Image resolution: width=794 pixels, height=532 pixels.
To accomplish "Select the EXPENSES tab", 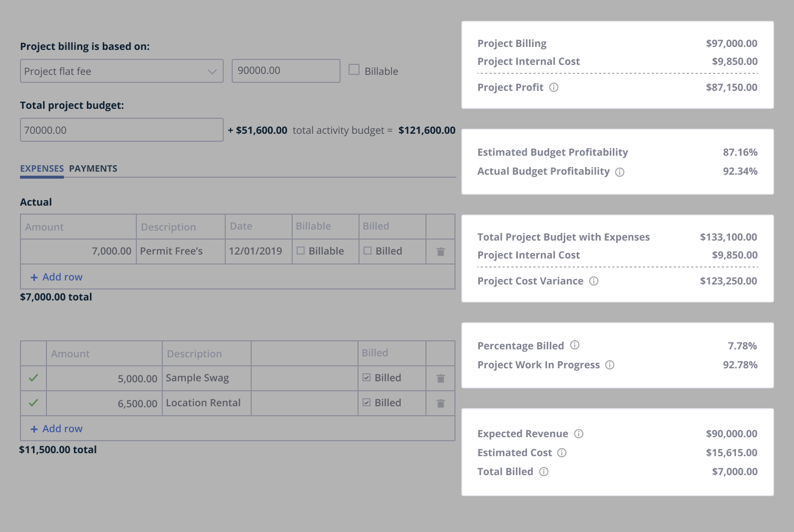I will tap(42, 169).
